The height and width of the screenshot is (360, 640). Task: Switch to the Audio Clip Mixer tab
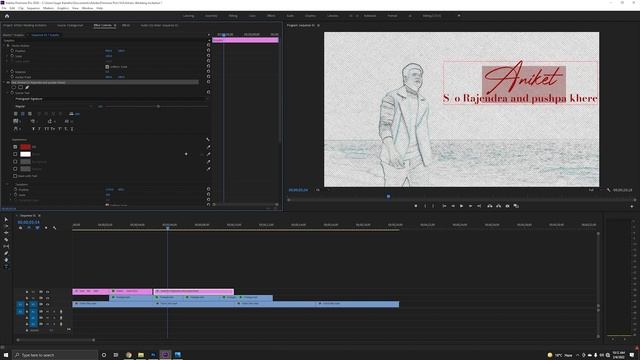tap(159, 25)
